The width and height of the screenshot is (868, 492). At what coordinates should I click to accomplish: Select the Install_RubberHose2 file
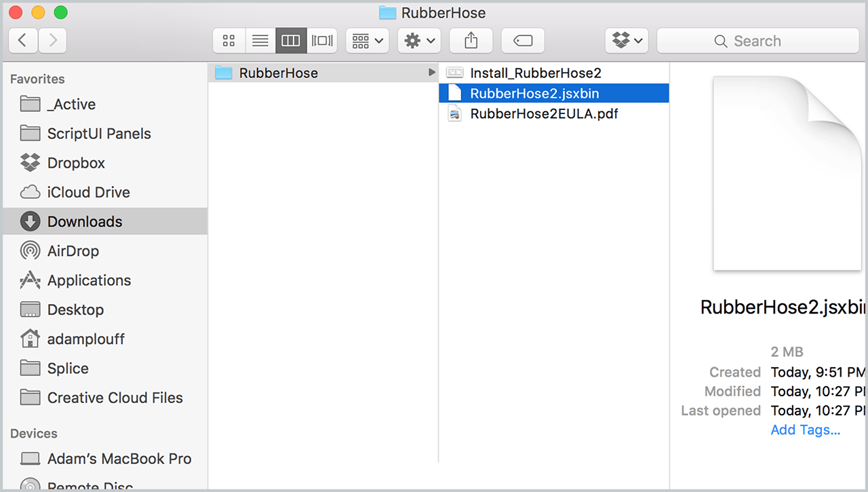tap(535, 73)
